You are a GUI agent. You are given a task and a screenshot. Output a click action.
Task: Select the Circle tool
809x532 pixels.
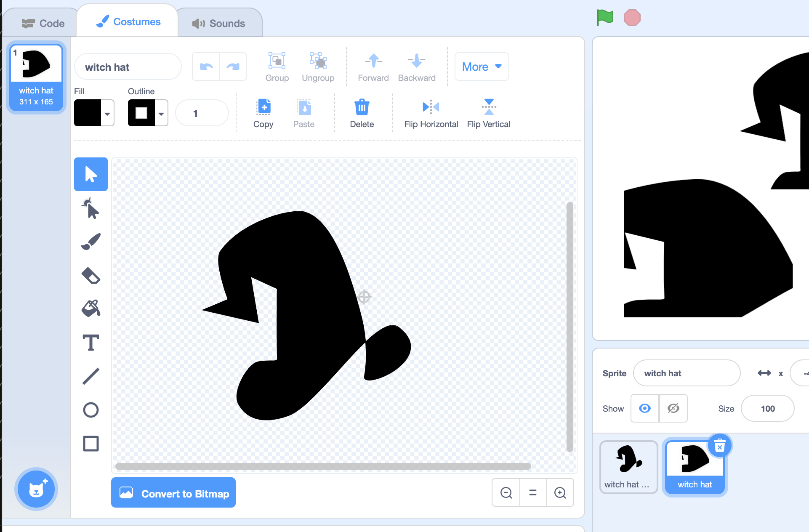click(x=91, y=410)
